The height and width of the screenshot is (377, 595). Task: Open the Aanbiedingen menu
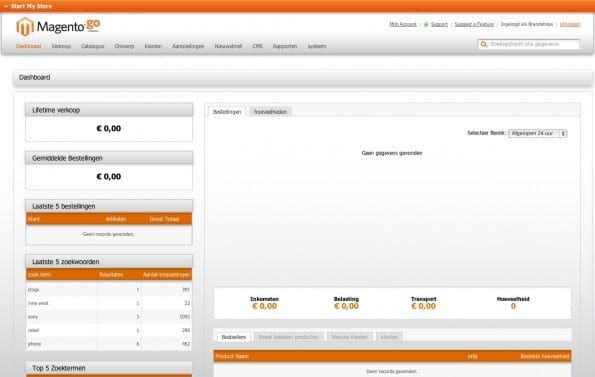(188, 46)
